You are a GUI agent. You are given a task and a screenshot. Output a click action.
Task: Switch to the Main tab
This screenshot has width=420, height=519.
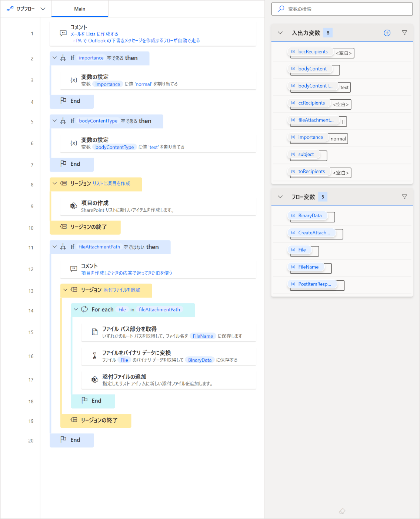79,9
